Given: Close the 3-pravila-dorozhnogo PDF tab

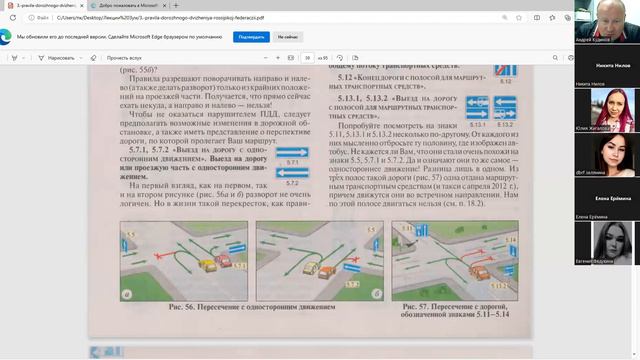Looking at the screenshot, I should click(x=82, y=6).
